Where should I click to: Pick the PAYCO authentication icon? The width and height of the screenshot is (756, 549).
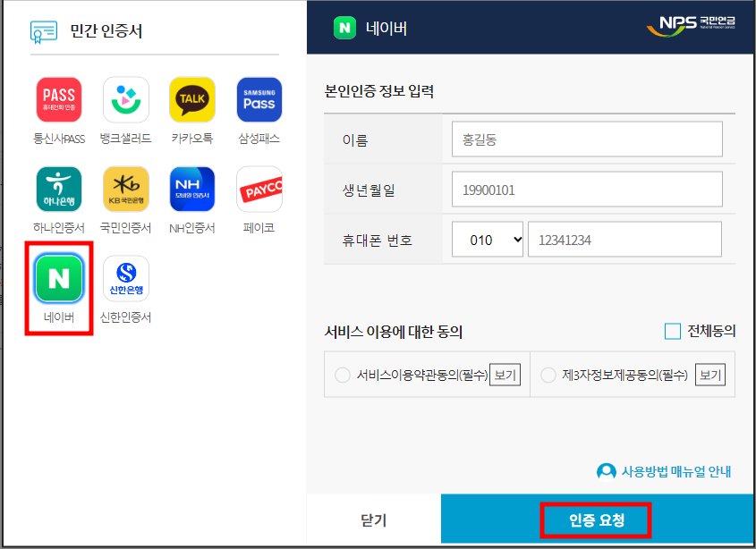click(259, 189)
